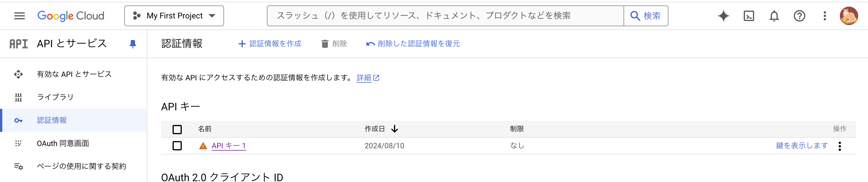
Task: Check the checkbox for API キー 1
Action: 177,145
